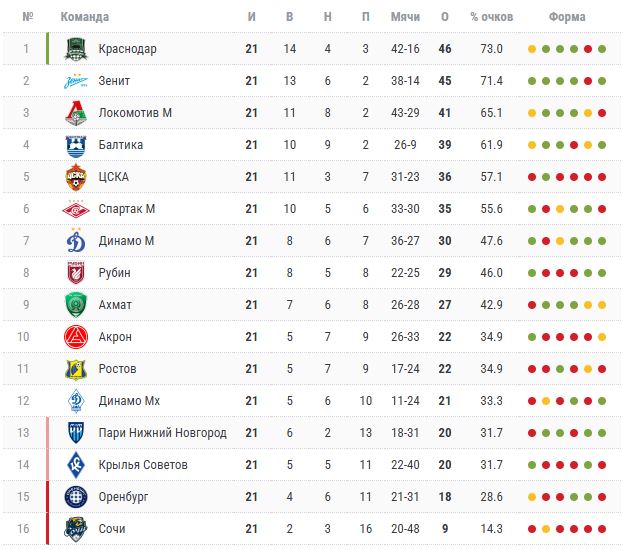
Task: Click the Zenit club logo
Action: 76,81
